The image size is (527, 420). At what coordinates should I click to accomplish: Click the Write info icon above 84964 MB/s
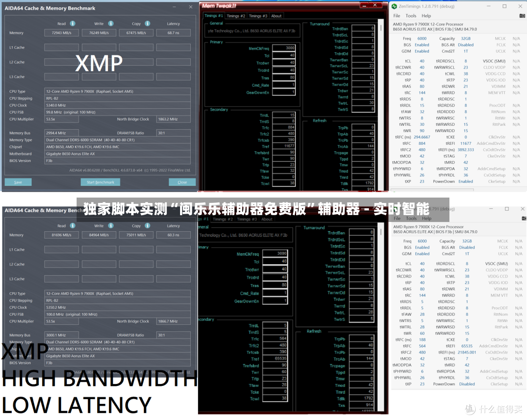(x=111, y=226)
